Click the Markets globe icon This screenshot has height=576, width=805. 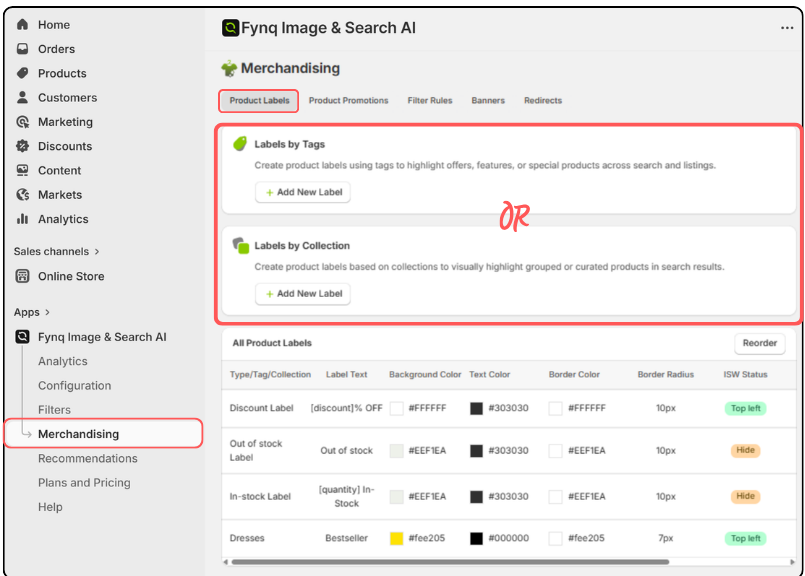click(x=22, y=195)
